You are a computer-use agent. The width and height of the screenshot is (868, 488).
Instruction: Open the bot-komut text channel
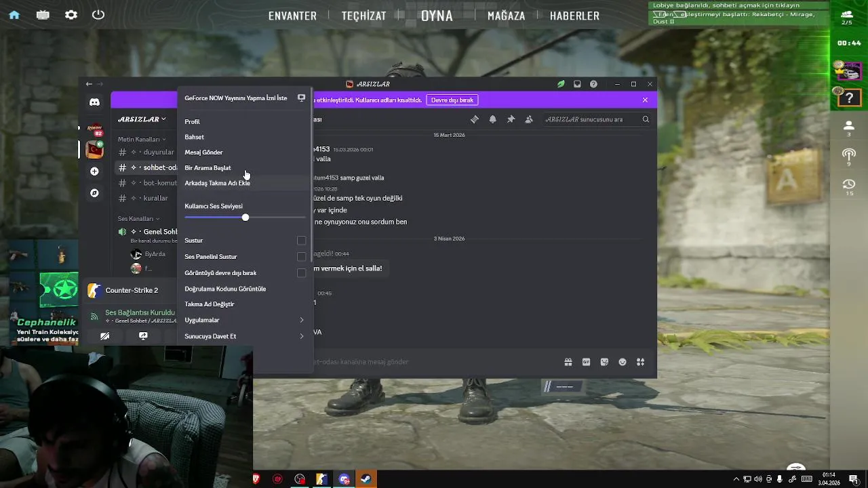[x=160, y=183]
